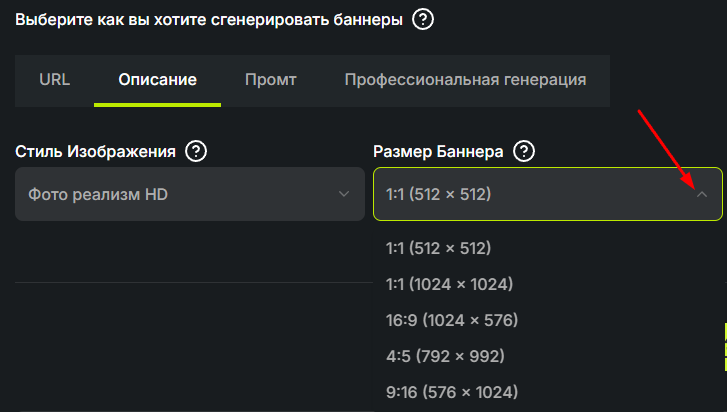The image size is (727, 412).
Task: Click the Размер Баннера combo box field
Action: (x=548, y=194)
